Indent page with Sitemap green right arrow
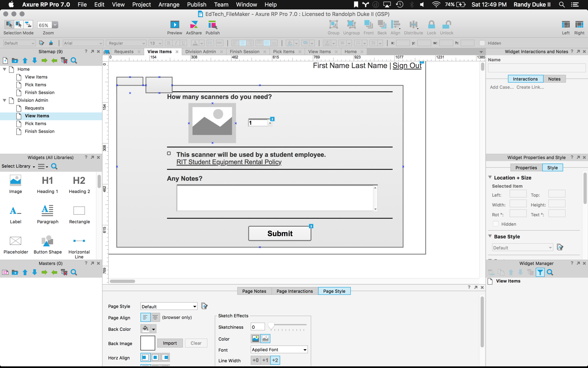This screenshot has width=588, height=368. tap(44, 60)
